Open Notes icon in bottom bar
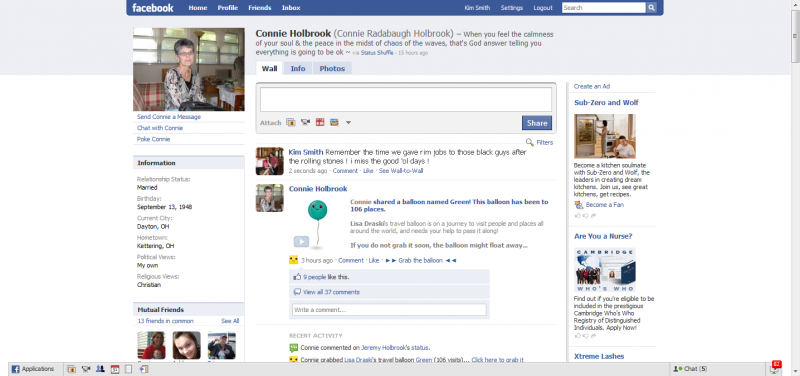The height and width of the screenshot is (376, 800). pos(129,369)
